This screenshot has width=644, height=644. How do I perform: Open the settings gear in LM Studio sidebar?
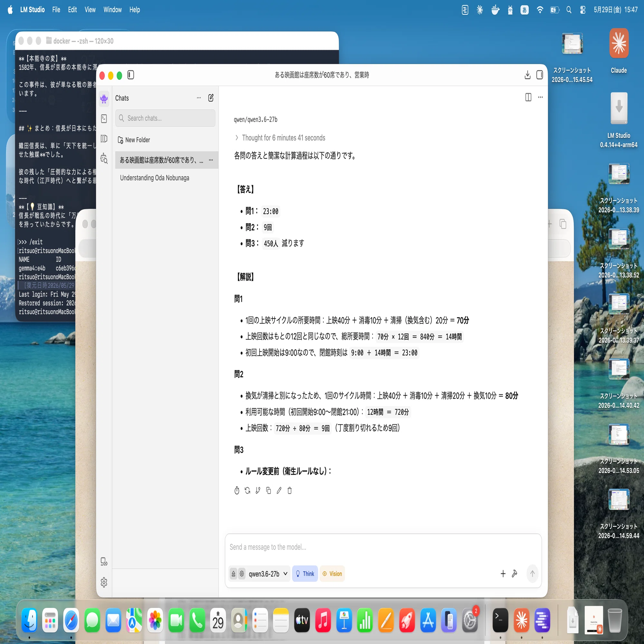coord(104,582)
